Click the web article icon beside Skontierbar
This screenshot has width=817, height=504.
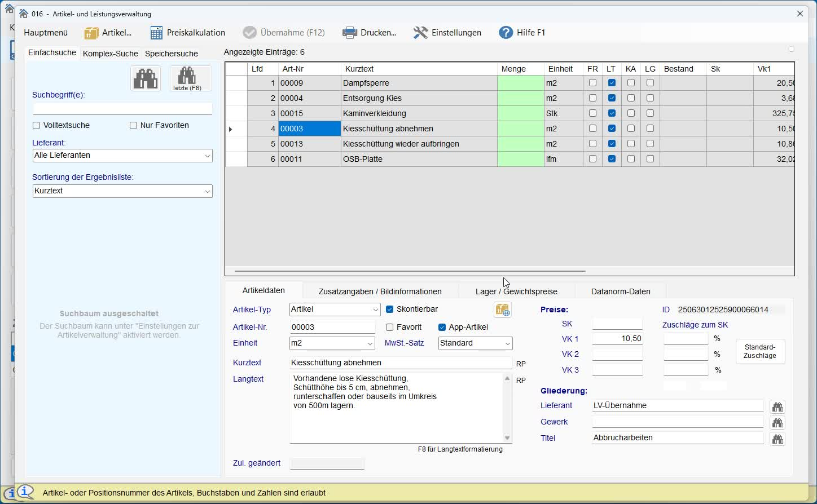[502, 310]
